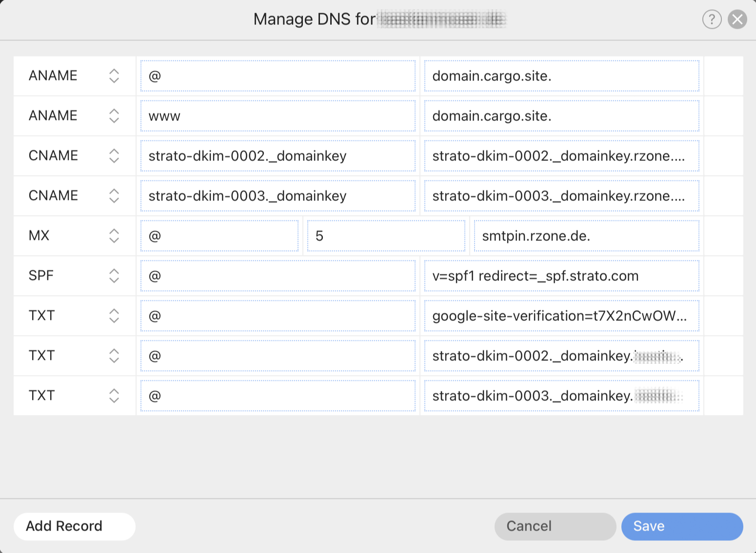Click the Add Record button
The image size is (756, 553).
(74, 526)
